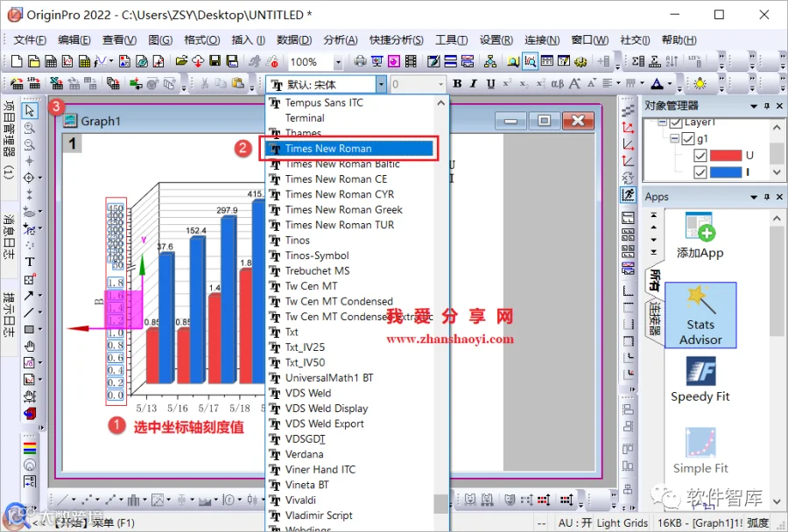788x532 pixels.
Task: Open the Object Manager panel options arrow
Action: (754, 106)
